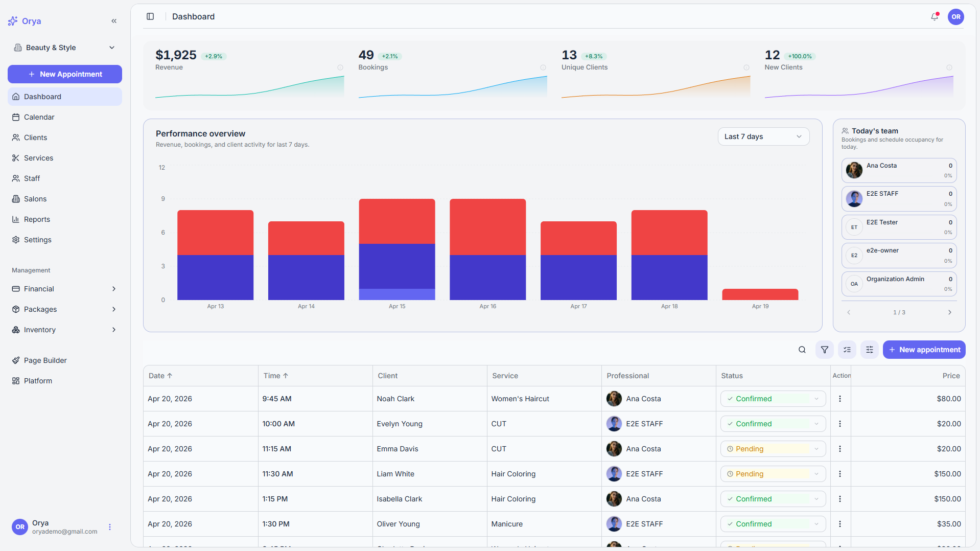
Task: Open Ana Costa's team card
Action: point(899,170)
